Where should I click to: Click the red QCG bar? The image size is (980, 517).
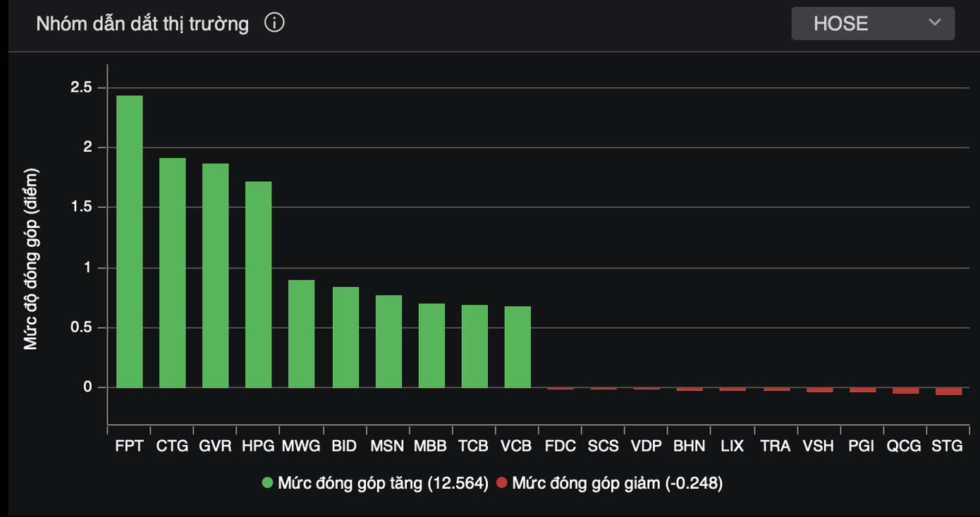(x=905, y=391)
